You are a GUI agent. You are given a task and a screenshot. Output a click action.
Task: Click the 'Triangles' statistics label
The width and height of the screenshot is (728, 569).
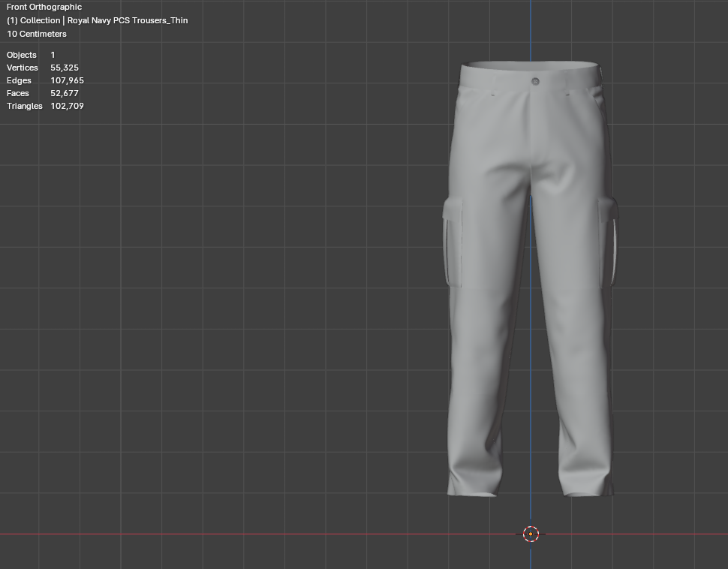tap(25, 106)
